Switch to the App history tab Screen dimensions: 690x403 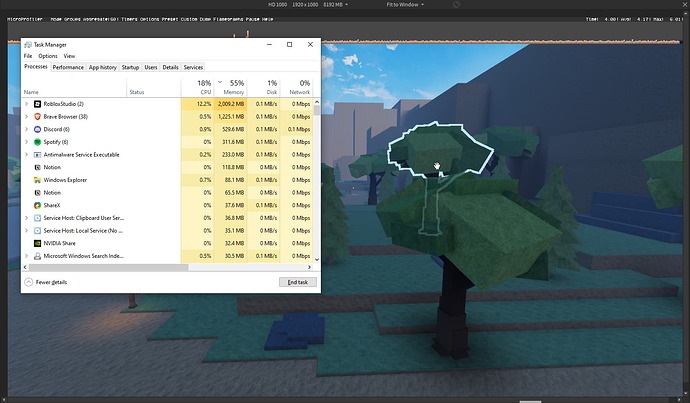pyautogui.click(x=103, y=67)
